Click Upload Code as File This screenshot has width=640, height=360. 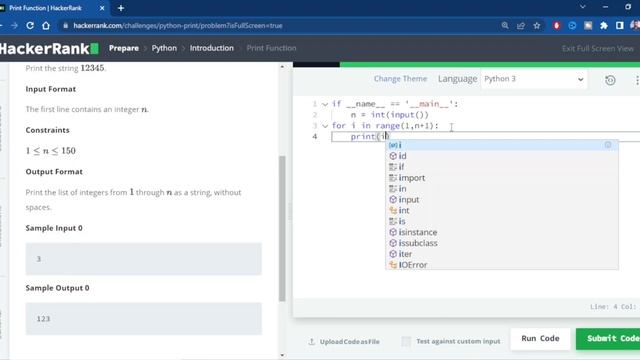click(344, 342)
